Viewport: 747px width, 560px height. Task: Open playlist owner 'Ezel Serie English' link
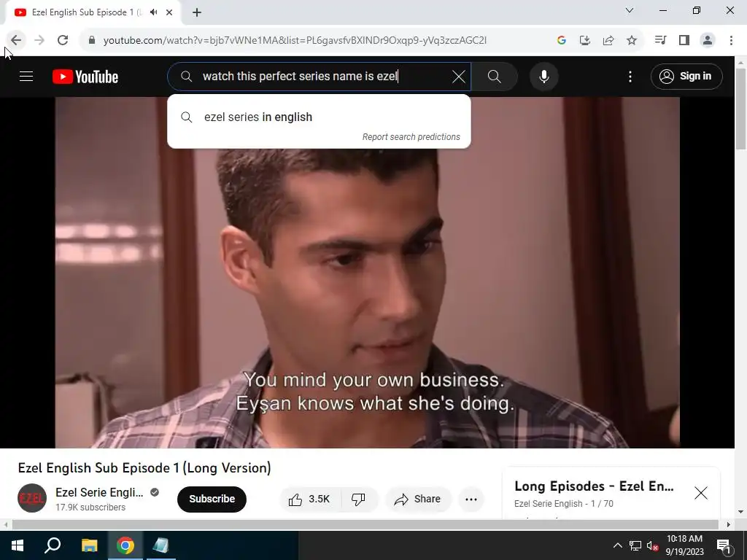(549, 504)
